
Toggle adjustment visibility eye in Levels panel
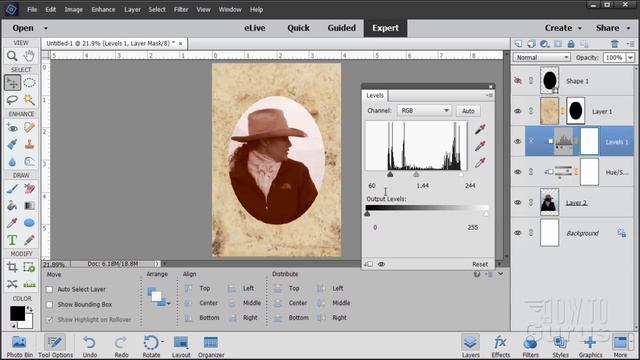pyautogui.click(x=381, y=264)
